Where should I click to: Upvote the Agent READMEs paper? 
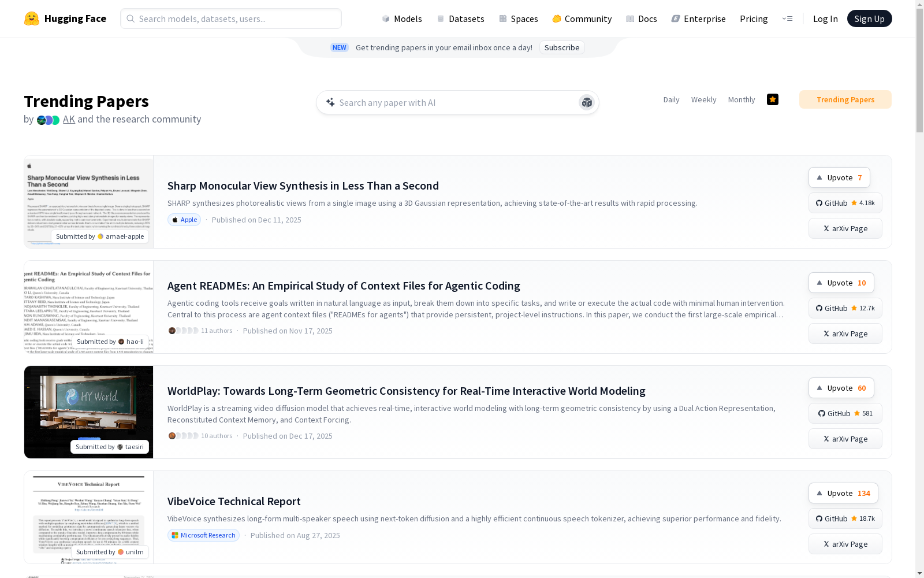tap(841, 283)
